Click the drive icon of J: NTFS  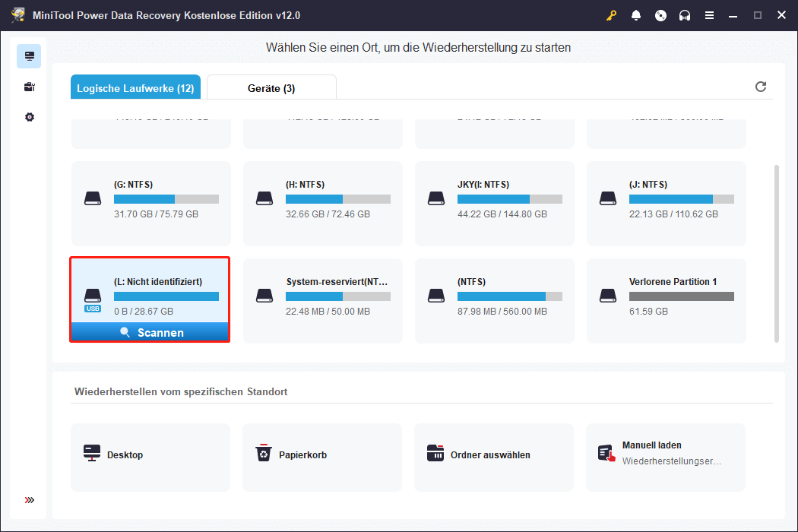coord(608,198)
